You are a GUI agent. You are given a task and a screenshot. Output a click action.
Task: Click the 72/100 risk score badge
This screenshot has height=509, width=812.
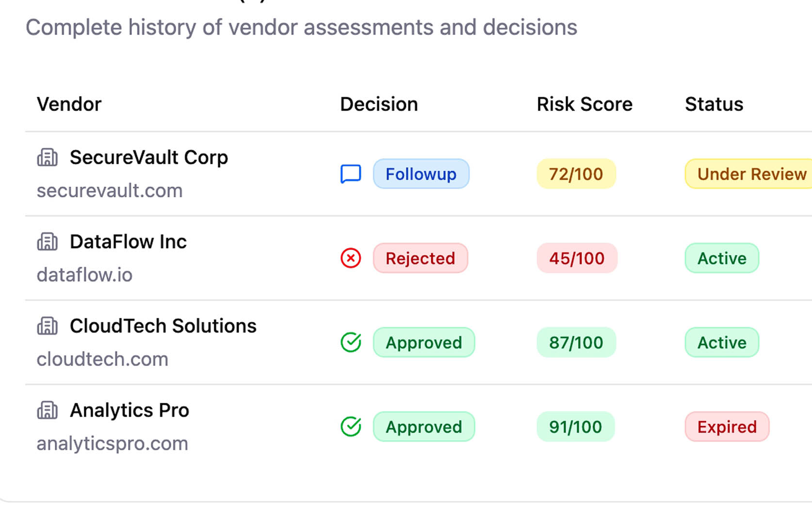click(x=576, y=174)
